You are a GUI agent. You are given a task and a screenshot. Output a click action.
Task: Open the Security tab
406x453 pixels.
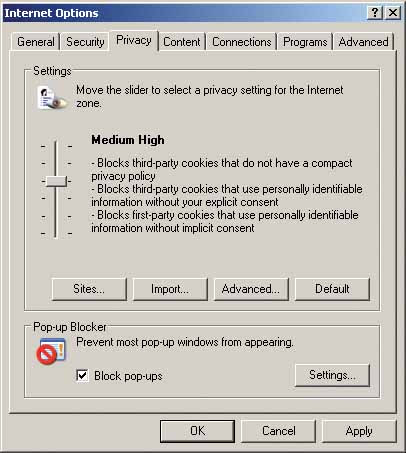tap(85, 42)
